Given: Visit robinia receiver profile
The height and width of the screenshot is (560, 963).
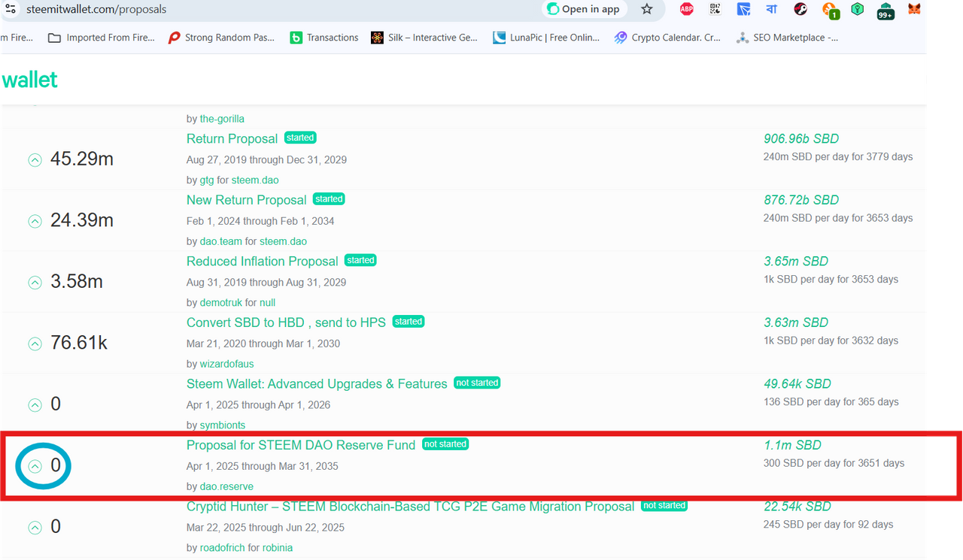Looking at the screenshot, I should coord(278,548).
